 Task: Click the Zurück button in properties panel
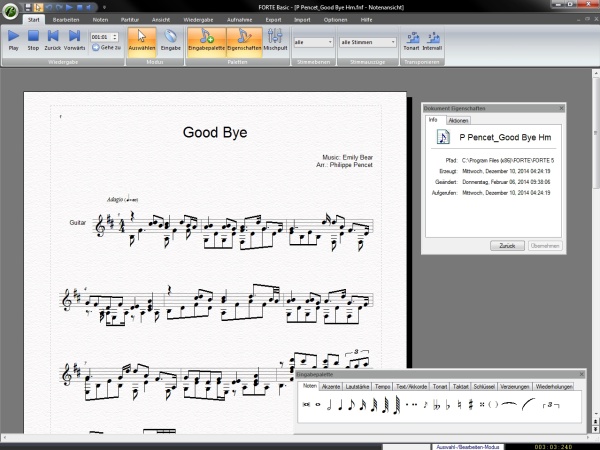pyautogui.click(x=507, y=246)
